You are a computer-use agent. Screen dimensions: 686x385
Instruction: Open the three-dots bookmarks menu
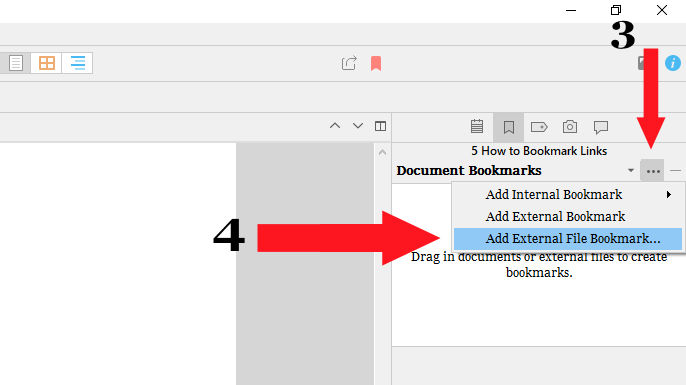click(652, 171)
